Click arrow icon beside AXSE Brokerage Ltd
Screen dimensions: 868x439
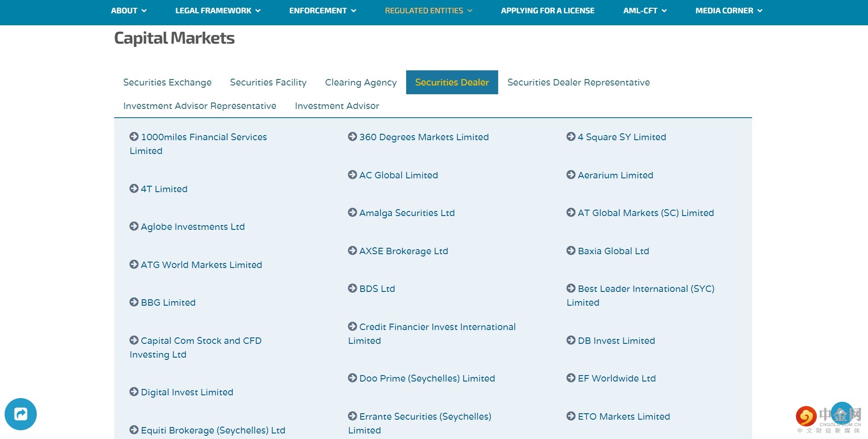click(x=352, y=251)
